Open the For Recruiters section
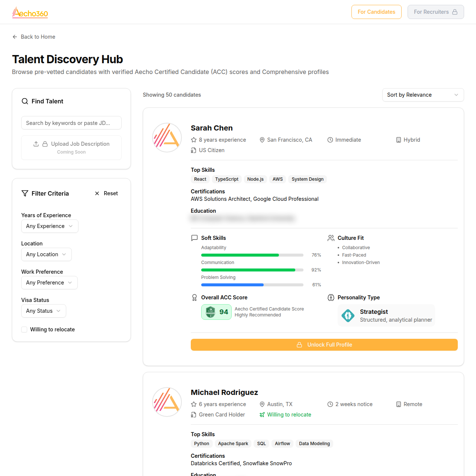Image resolution: width=476 pixels, height=476 pixels. (435, 12)
